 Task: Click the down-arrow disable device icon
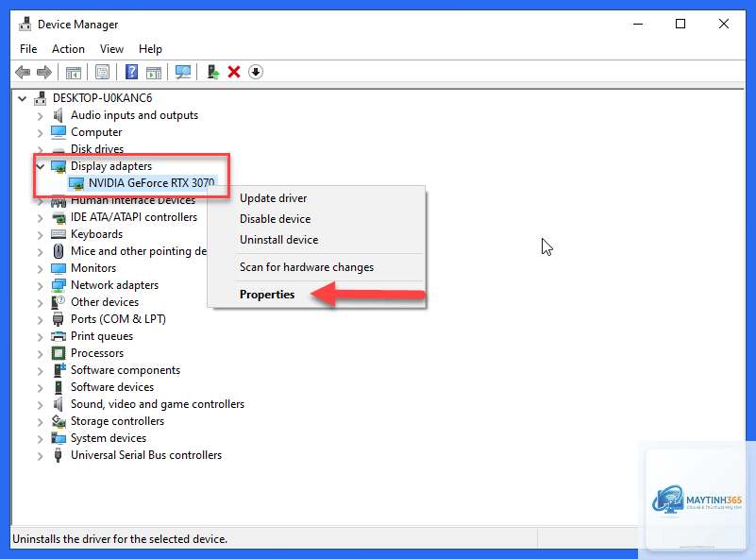pyautogui.click(x=256, y=73)
